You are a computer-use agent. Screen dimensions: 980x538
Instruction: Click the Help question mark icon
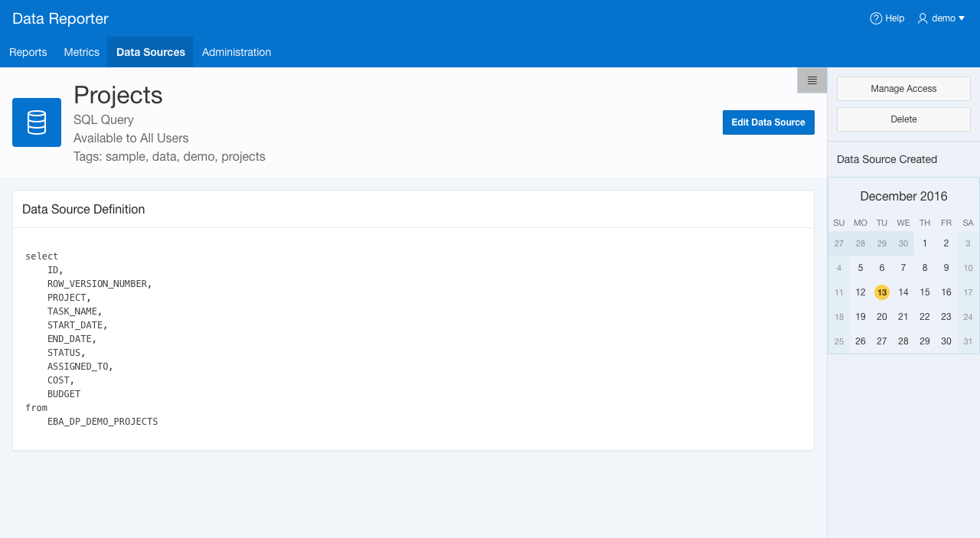(x=876, y=18)
